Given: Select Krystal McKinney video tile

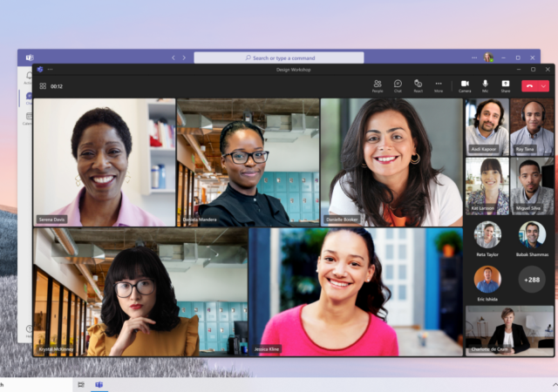Looking at the screenshot, I should point(140,292).
